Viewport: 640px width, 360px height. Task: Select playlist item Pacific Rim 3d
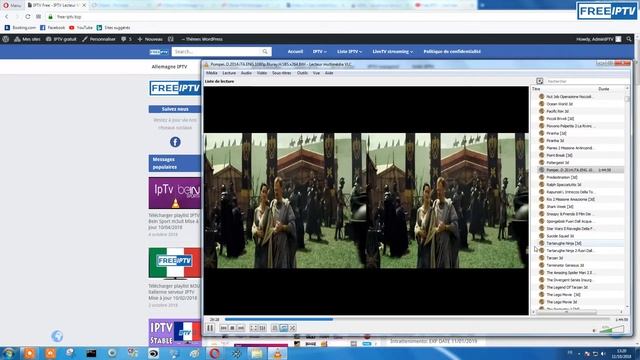558,111
